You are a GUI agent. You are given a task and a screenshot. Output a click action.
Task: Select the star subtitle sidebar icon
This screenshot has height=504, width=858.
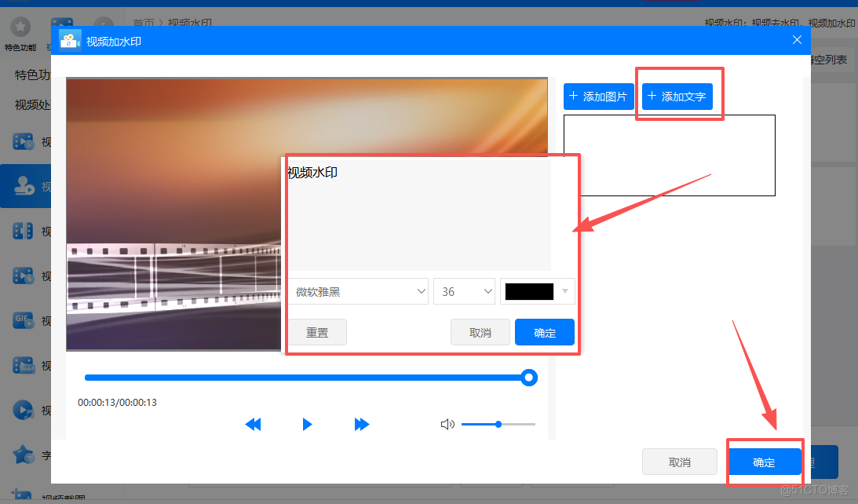(x=24, y=454)
